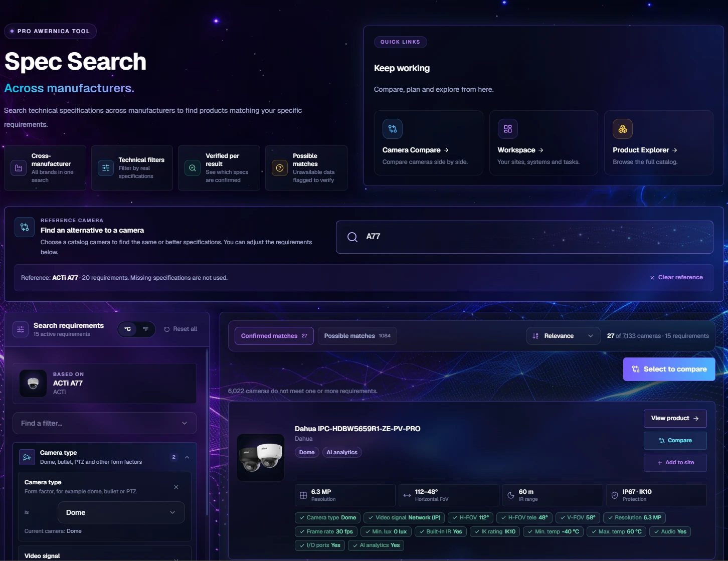This screenshot has height=561, width=728.
Task: Collapse the Camera type section
Action: [x=187, y=457]
